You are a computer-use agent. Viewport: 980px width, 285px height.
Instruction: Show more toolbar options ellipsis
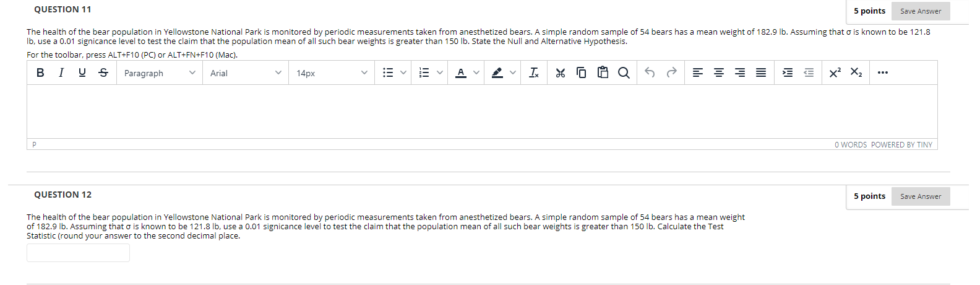(883, 72)
